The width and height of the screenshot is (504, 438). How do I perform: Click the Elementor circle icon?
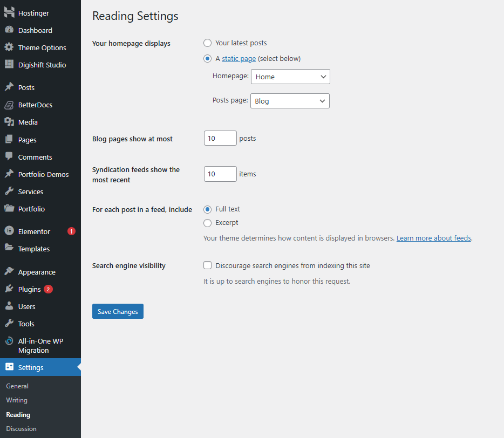(x=9, y=231)
